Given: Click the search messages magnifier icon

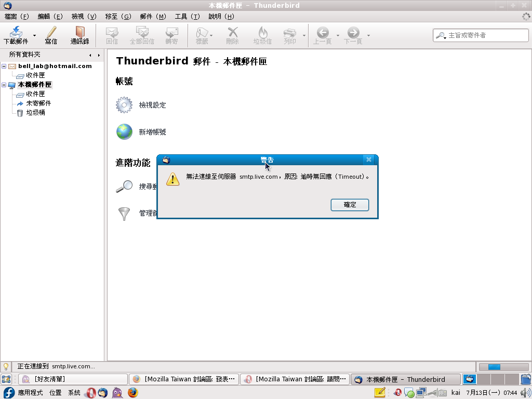Looking at the screenshot, I should point(124,187).
